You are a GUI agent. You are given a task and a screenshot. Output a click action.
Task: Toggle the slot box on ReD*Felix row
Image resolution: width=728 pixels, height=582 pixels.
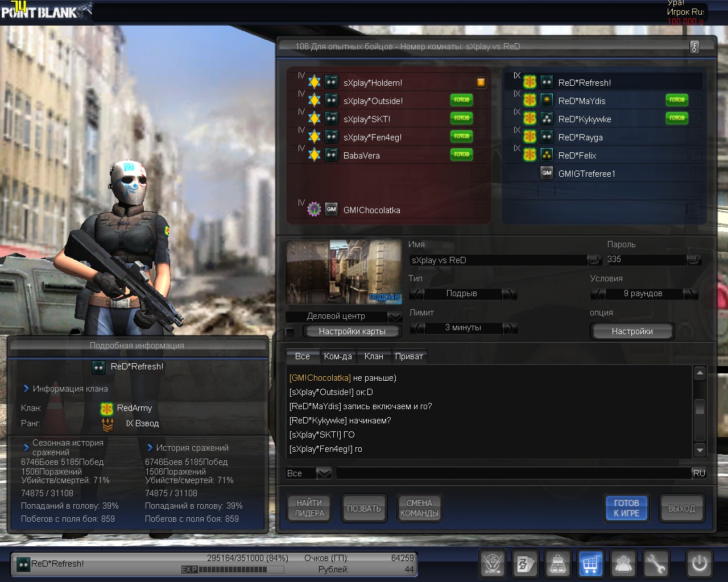point(696,155)
